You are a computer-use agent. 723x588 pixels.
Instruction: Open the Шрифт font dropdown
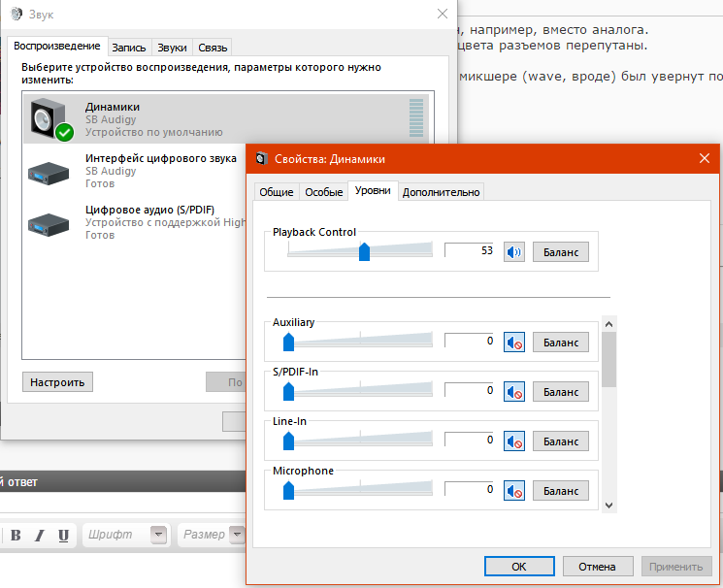coord(158,535)
